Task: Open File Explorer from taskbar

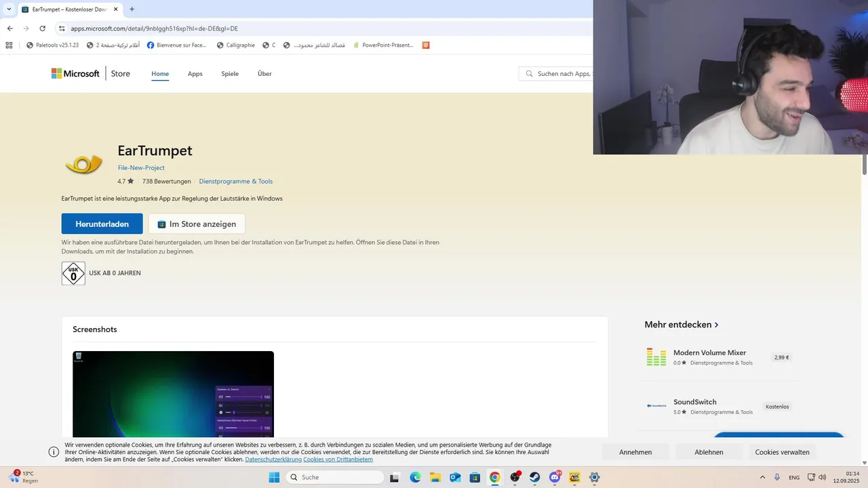Action: 435,477
